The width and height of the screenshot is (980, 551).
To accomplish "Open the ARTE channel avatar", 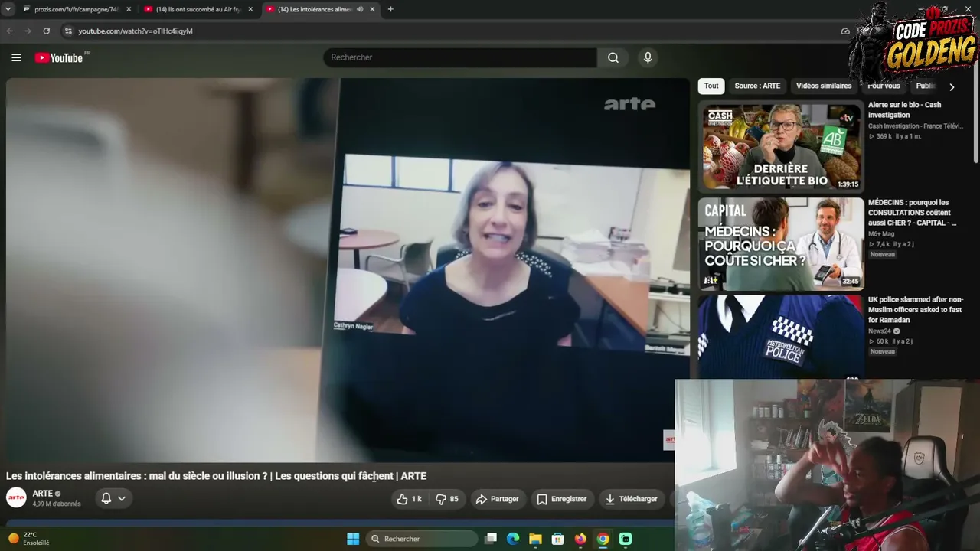I will [x=16, y=498].
